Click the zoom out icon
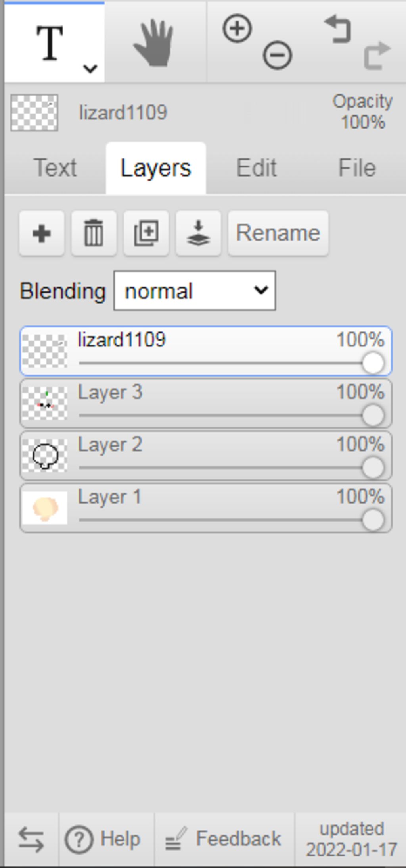The image size is (406, 868). [x=277, y=55]
